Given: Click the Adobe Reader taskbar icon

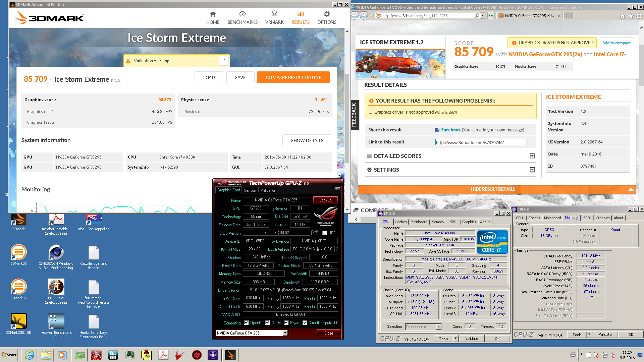Looking at the screenshot, I should [x=163, y=355].
